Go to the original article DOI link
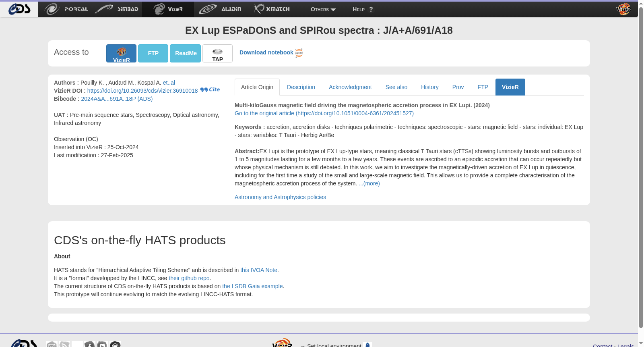644x347 pixels. [324, 113]
